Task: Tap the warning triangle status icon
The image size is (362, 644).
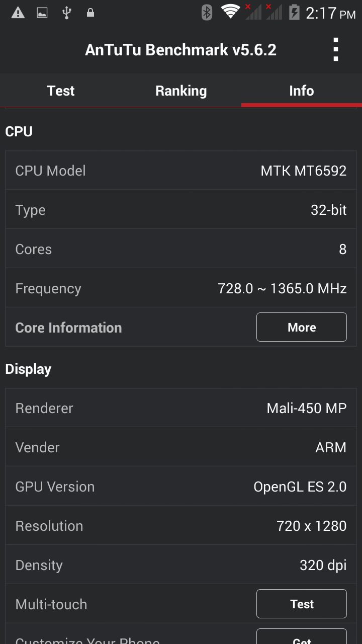Action: pyautogui.click(x=18, y=13)
